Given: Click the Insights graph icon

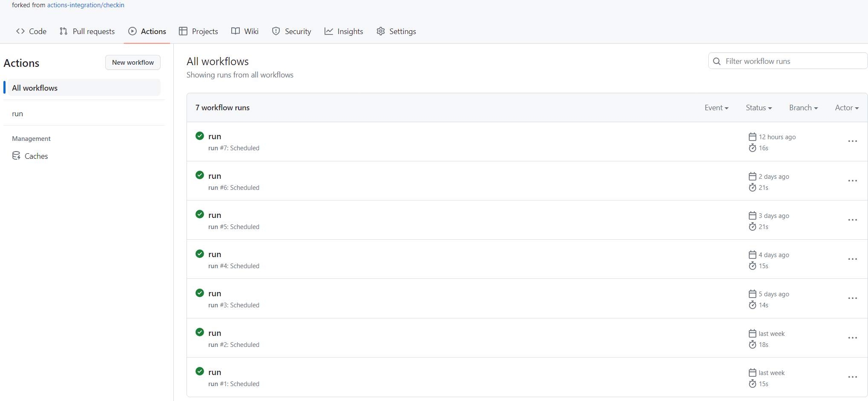Looking at the screenshot, I should click(328, 31).
